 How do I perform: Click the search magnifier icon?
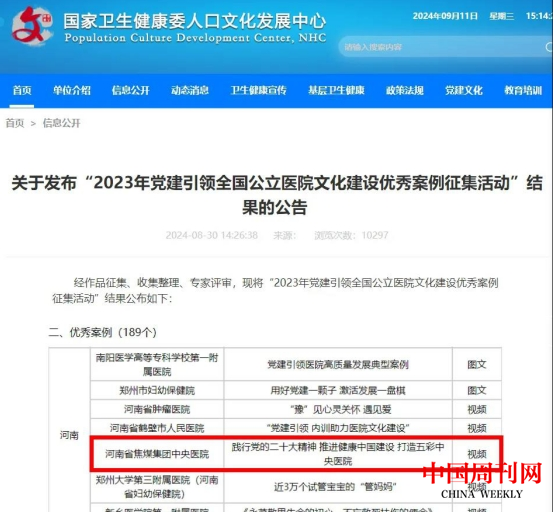point(549,47)
